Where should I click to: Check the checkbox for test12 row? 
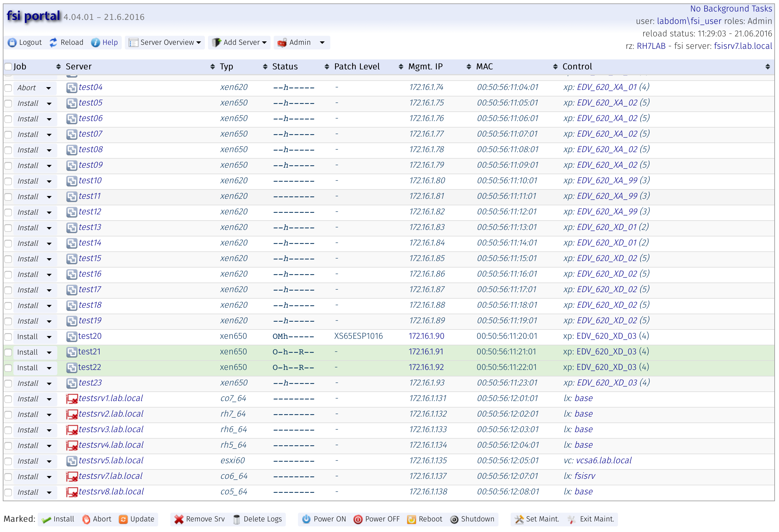[x=8, y=212]
